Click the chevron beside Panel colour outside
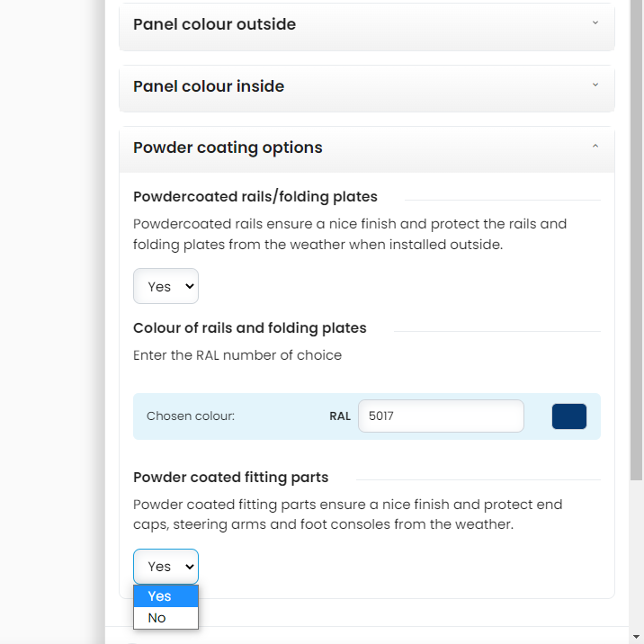The width and height of the screenshot is (644, 644). tap(595, 23)
